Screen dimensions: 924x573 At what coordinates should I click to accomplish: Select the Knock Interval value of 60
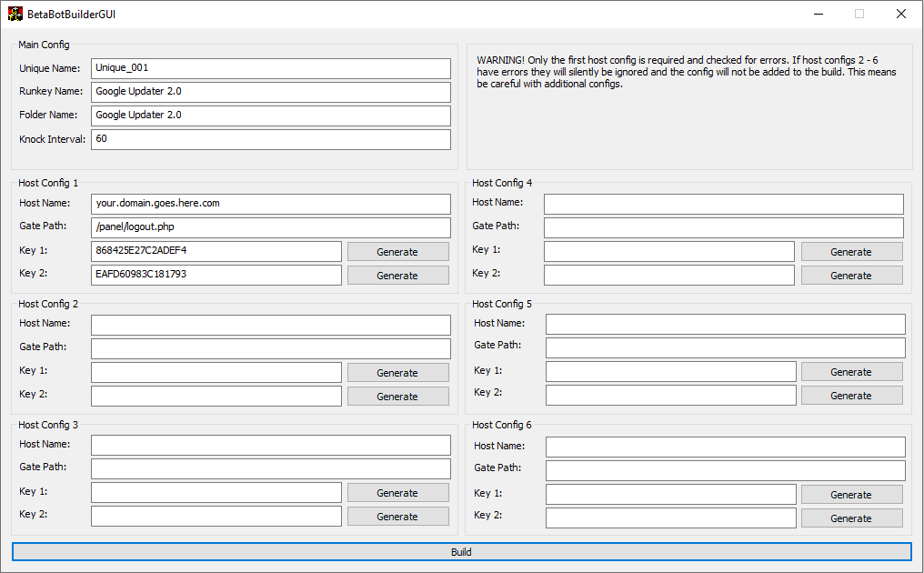(270, 139)
